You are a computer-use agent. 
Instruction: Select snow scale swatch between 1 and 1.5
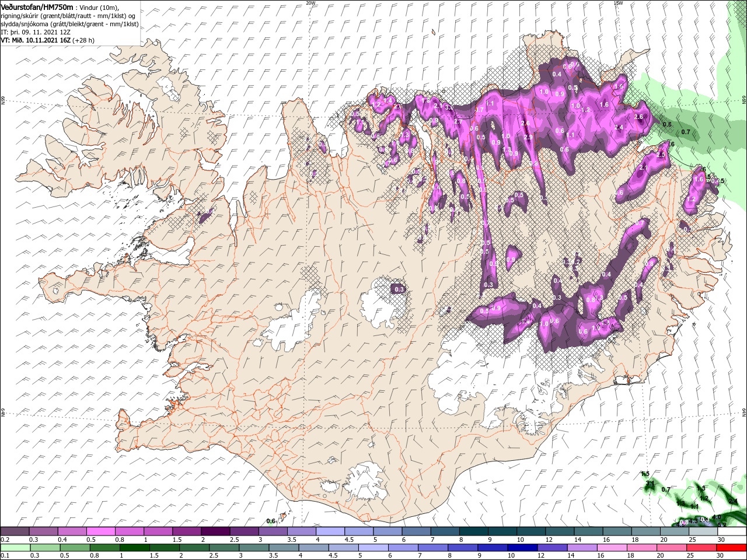158,531
